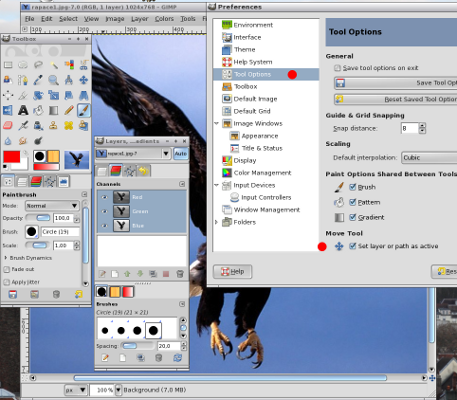Select the Pencil tool
Viewport: 457px width, 400px height.
tap(69, 110)
